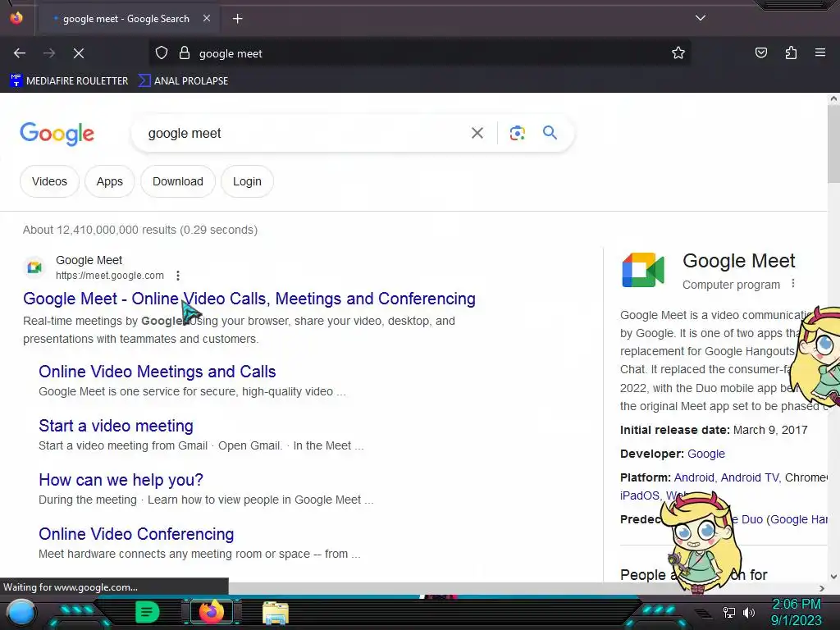Save the page to Pocket
Viewport: 840px width, 630px height.
pyautogui.click(x=761, y=53)
